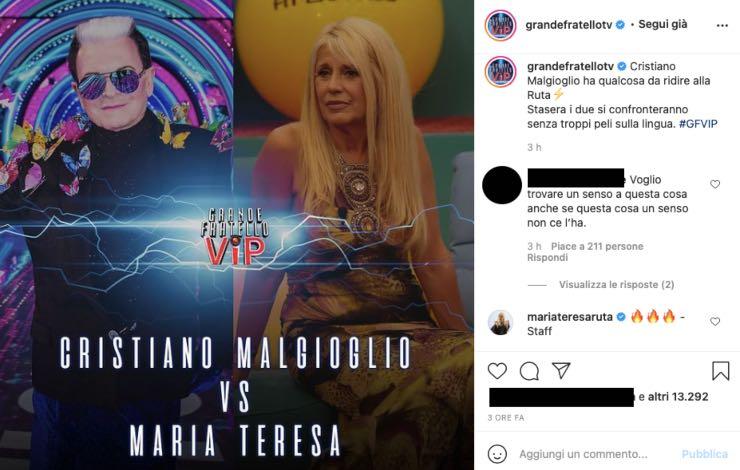The width and height of the screenshot is (740, 470).
Task: Open the emoji picker smiley icon
Action: [x=497, y=454]
